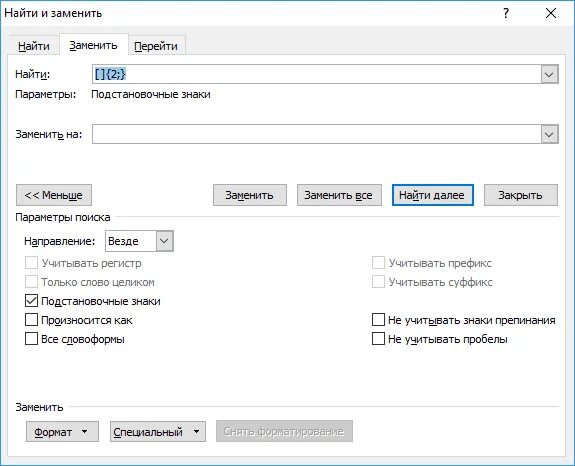This screenshot has width=575, height=466.
Task: Tick Не учитывать знаки препинания
Action: click(x=378, y=320)
